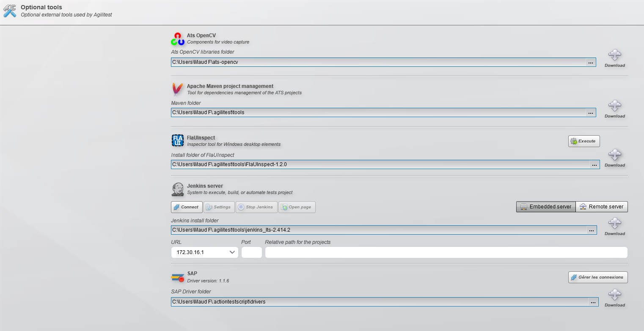
Task: Select the Embedded server option
Action: pos(546,207)
